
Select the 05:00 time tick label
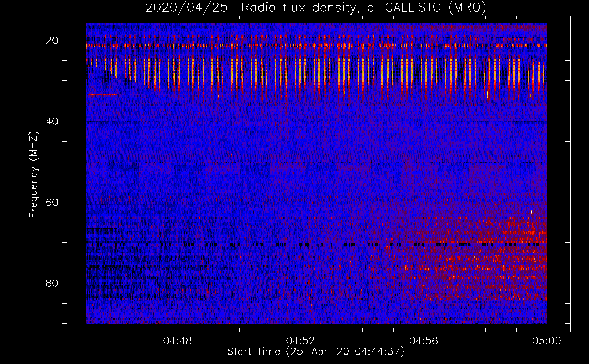coord(547,341)
